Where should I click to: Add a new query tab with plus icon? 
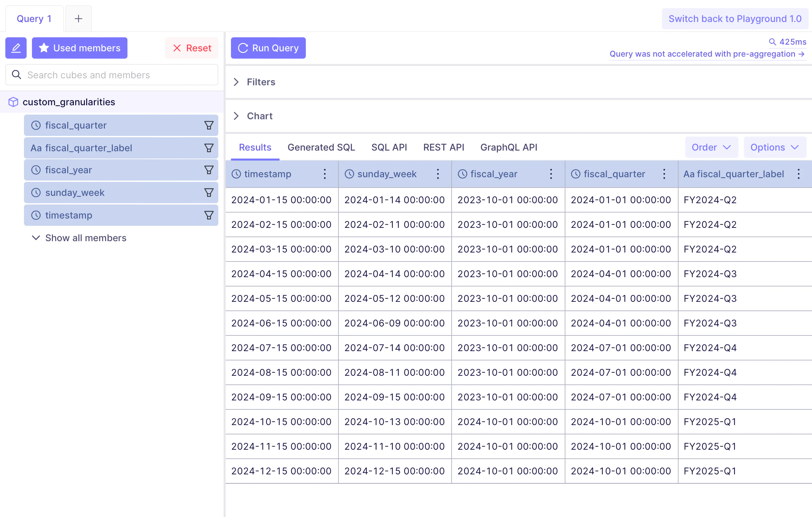click(78, 19)
